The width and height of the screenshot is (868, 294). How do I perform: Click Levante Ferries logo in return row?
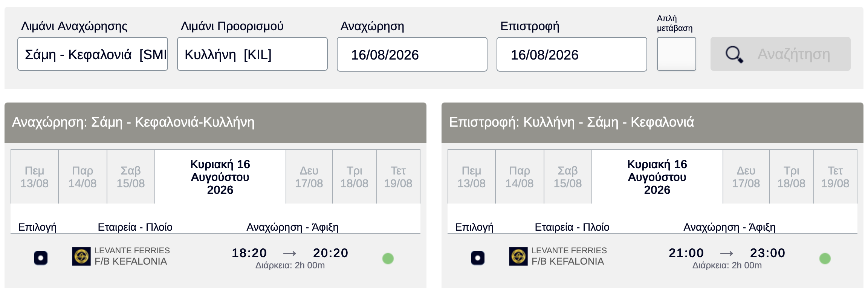pyautogui.click(x=518, y=256)
